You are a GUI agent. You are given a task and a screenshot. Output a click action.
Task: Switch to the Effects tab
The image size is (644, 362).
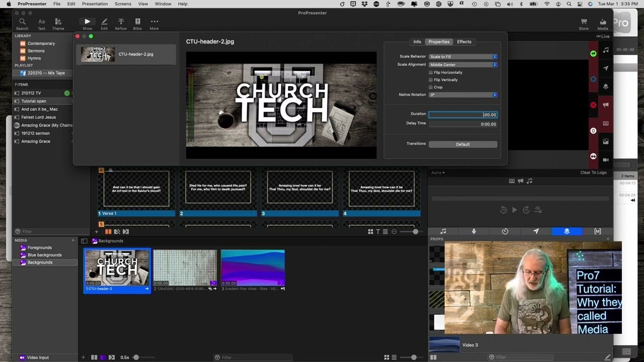[464, 42]
